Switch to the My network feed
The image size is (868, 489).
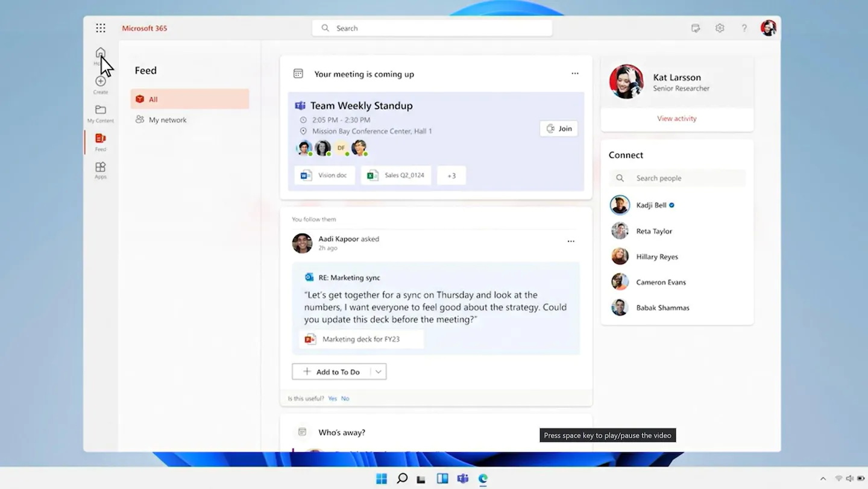tap(166, 119)
